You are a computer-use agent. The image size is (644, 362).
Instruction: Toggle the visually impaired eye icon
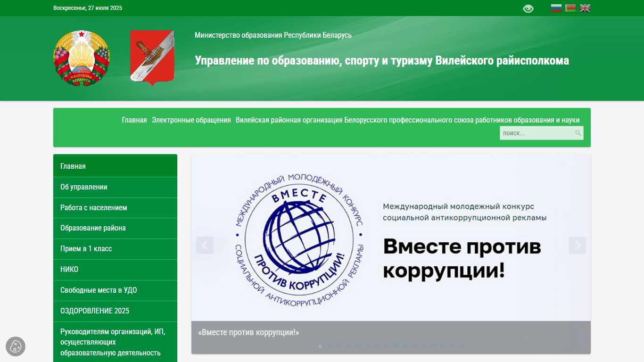[528, 8]
